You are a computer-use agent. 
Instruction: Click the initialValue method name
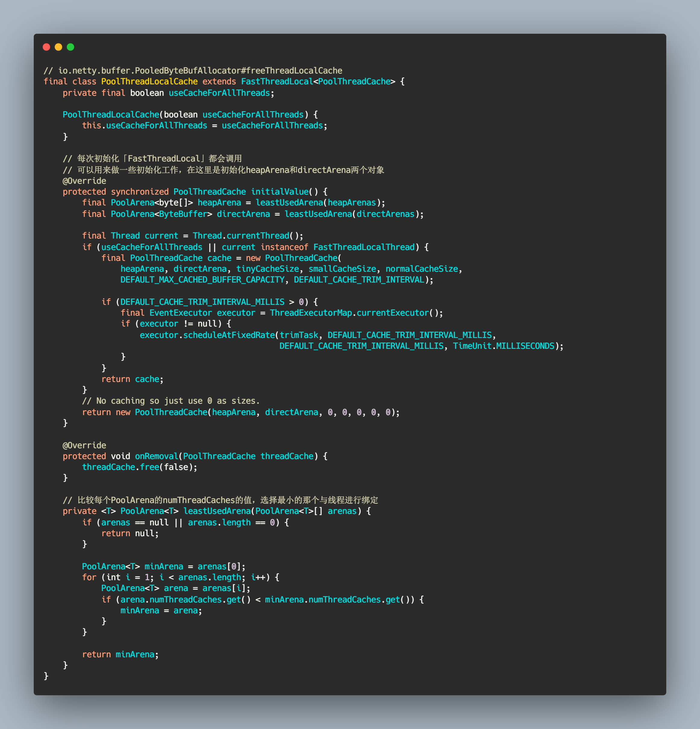pos(280,192)
